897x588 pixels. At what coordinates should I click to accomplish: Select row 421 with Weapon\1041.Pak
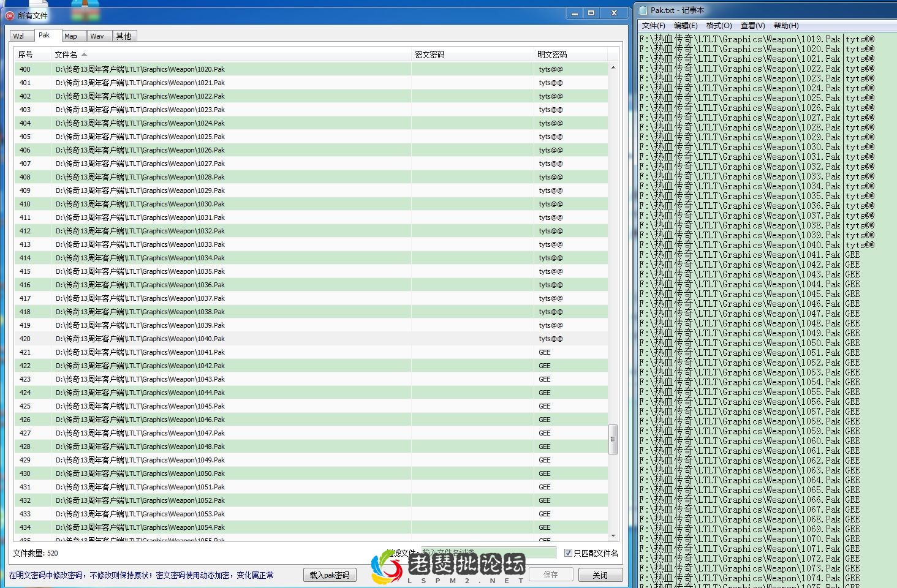[311, 352]
